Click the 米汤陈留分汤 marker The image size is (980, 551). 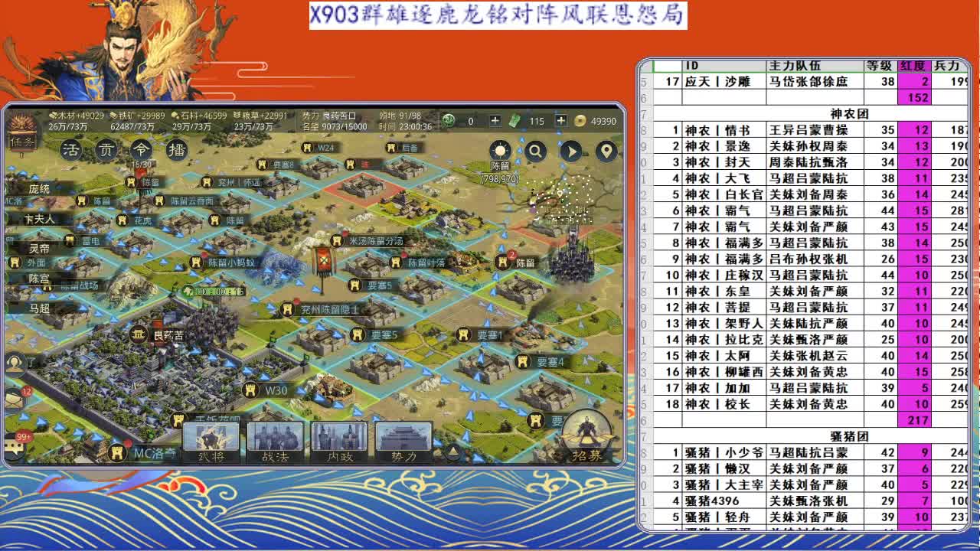coord(368,240)
